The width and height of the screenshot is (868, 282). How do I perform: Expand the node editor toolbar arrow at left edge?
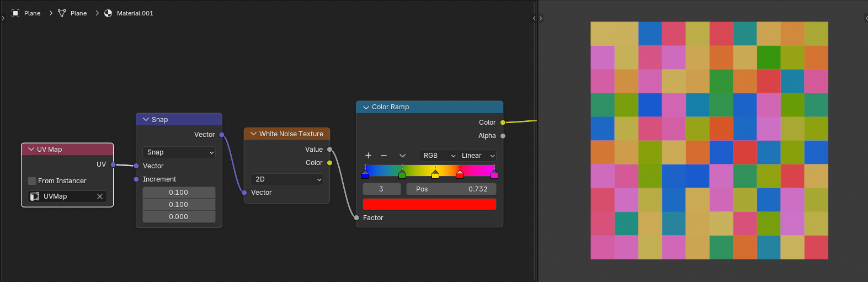3,18
